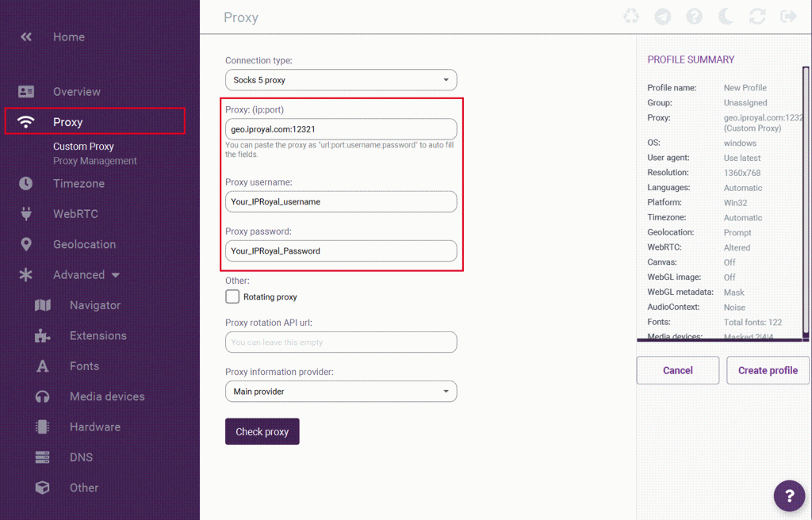Open the WebRTC settings section
This screenshot has height=520, width=812.
75,214
